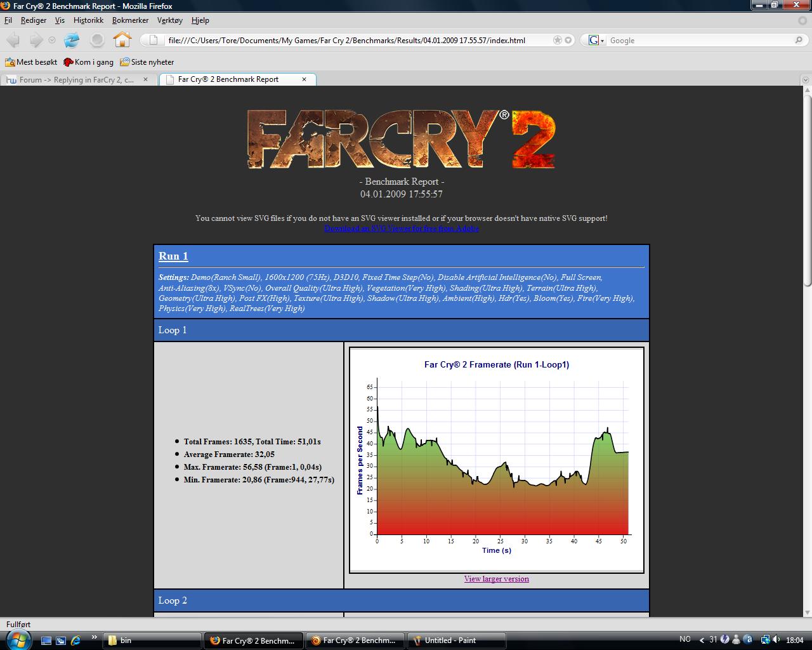The image size is (812, 650).
Task: Click the Loop 2 section header
Action: pos(402,600)
